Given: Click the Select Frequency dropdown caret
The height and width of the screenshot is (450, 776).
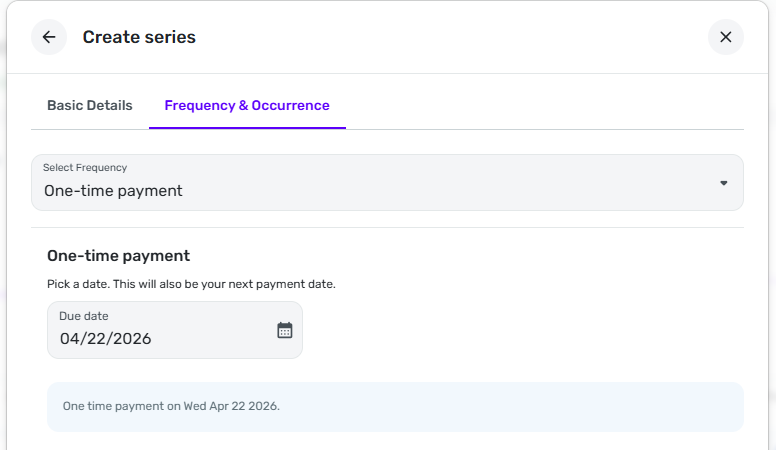Looking at the screenshot, I should click(x=724, y=183).
